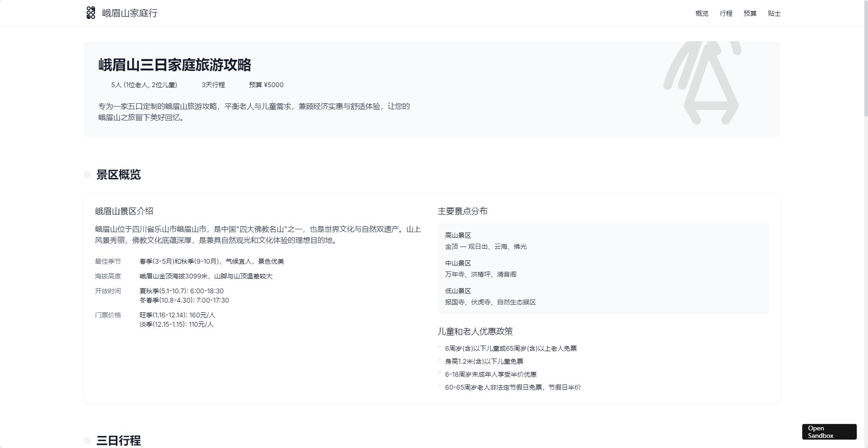
Task: Click the site logo icon in header
Action: (91, 13)
